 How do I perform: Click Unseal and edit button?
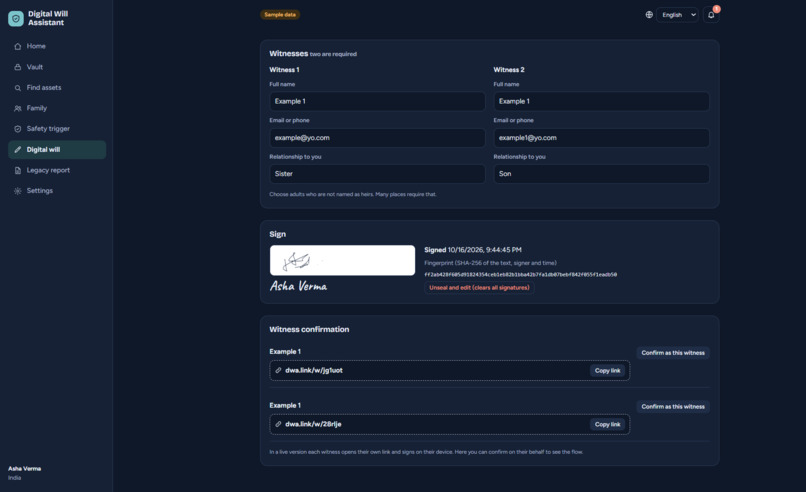[x=479, y=288]
